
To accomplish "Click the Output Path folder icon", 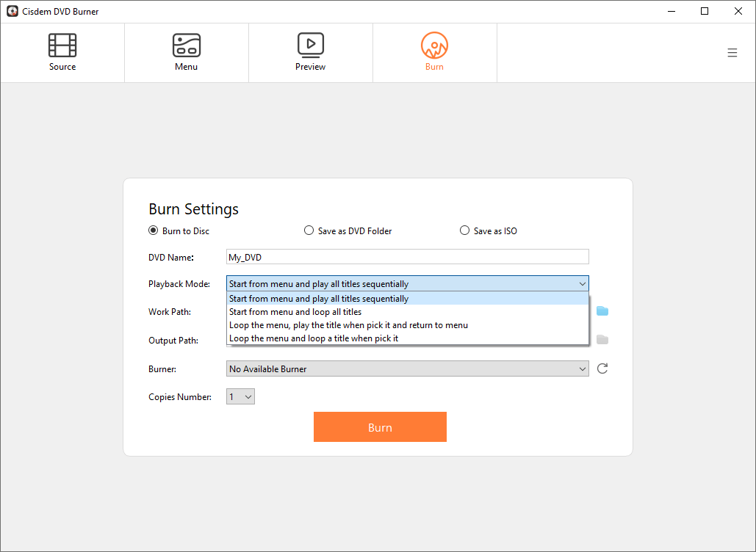I will tap(602, 339).
